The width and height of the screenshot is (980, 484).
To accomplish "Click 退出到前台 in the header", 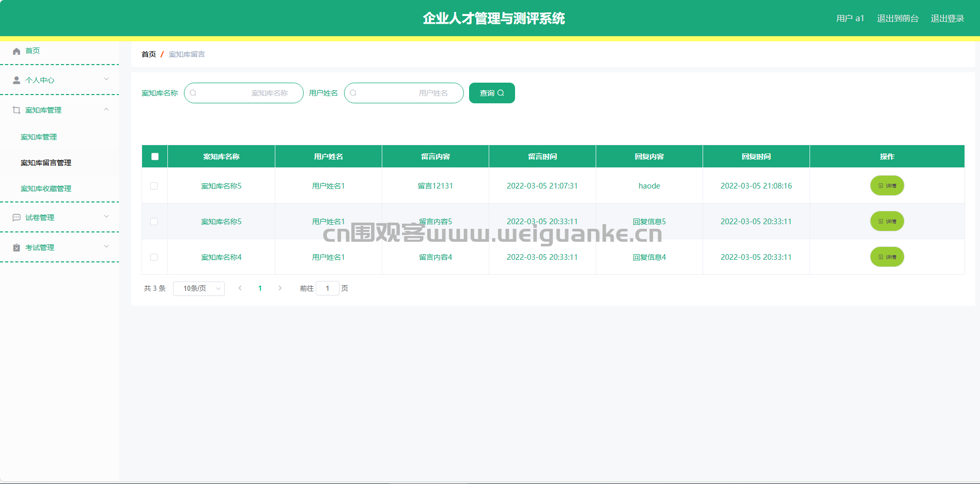I will click(897, 19).
